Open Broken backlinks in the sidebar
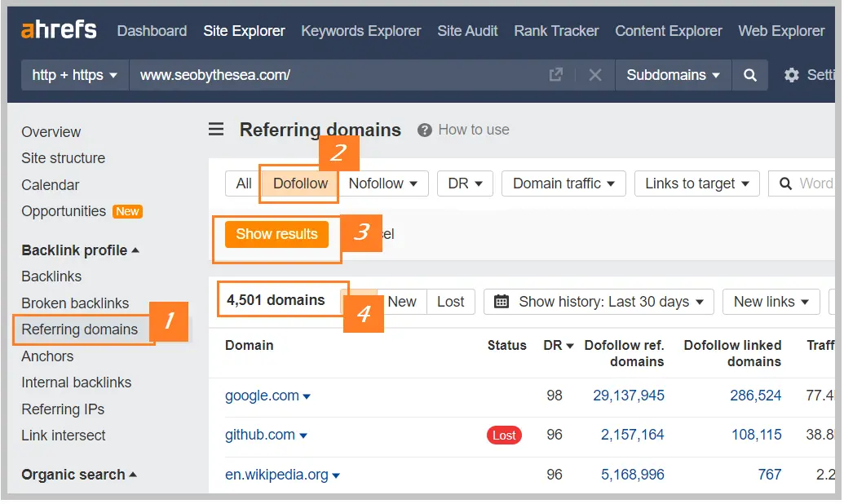844x504 pixels. coord(75,303)
